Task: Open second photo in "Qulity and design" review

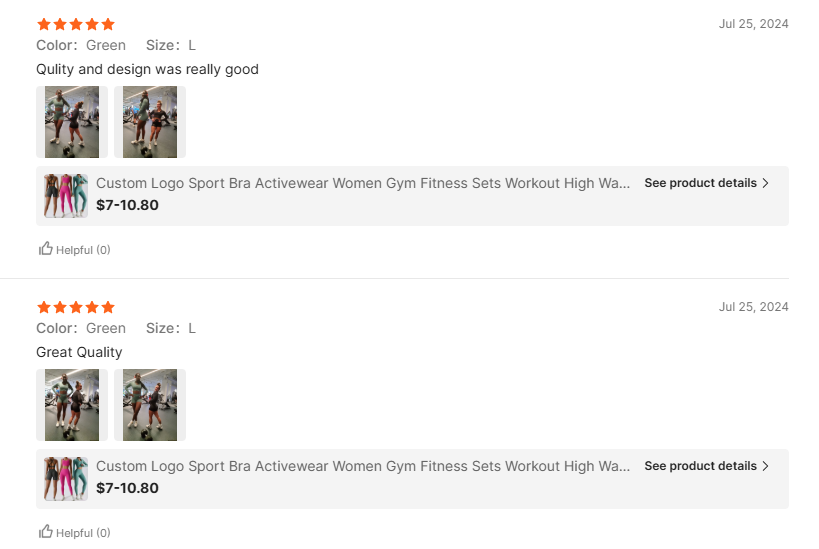Action: tap(150, 122)
